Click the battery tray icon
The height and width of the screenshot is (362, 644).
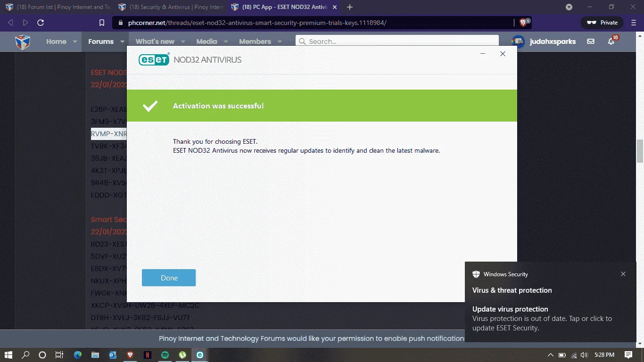[x=562, y=355]
